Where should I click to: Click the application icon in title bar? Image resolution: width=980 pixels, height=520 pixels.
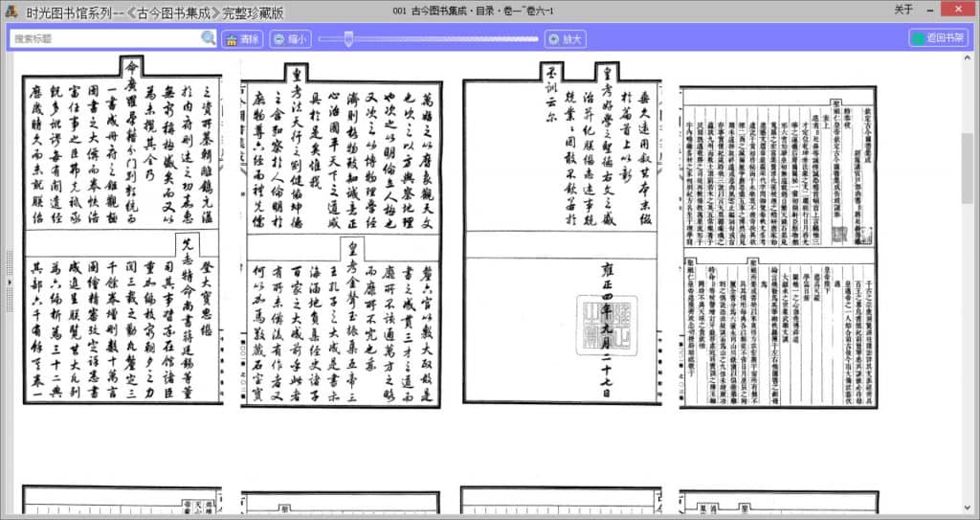coord(10,10)
